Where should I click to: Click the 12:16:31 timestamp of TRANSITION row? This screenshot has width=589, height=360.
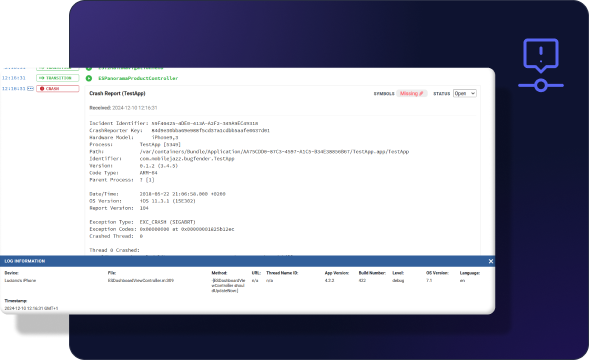click(14, 78)
